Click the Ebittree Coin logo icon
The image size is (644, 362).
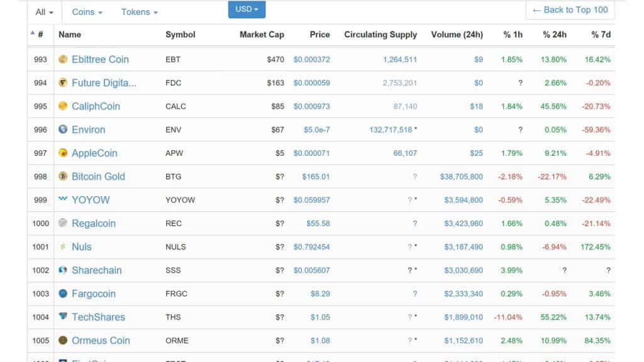coord(63,60)
